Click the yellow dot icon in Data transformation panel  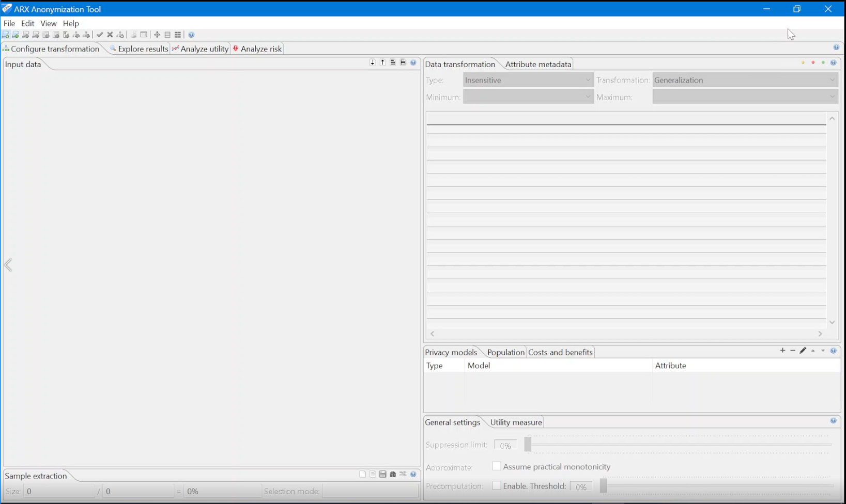[803, 62]
